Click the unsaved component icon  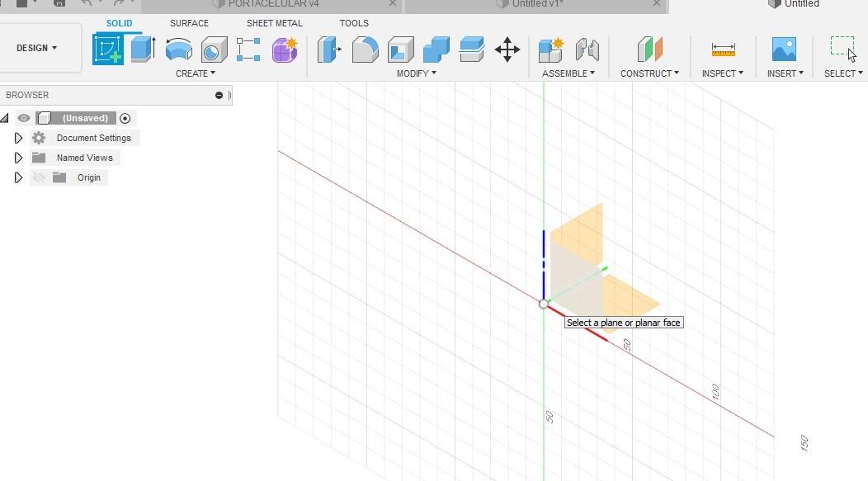45,118
